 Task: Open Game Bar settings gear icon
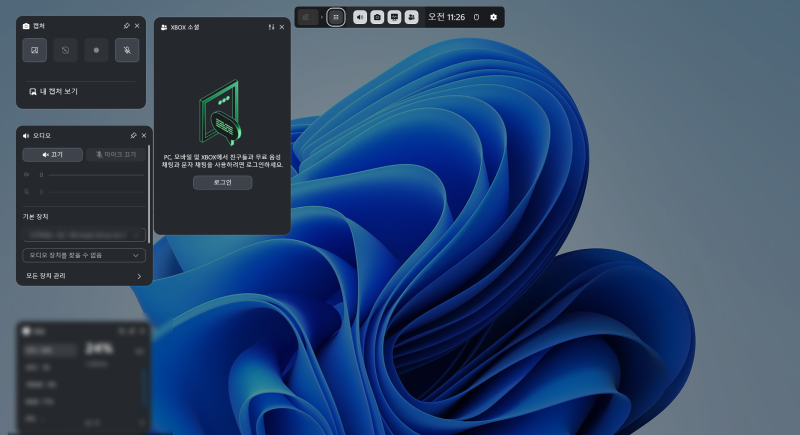pos(493,17)
